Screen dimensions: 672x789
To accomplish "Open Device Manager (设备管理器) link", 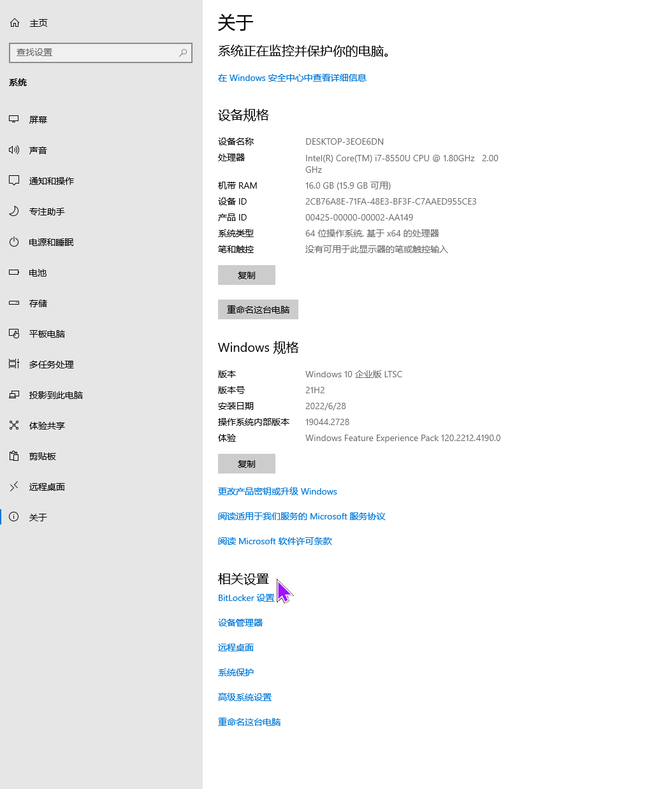I will pos(240,623).
